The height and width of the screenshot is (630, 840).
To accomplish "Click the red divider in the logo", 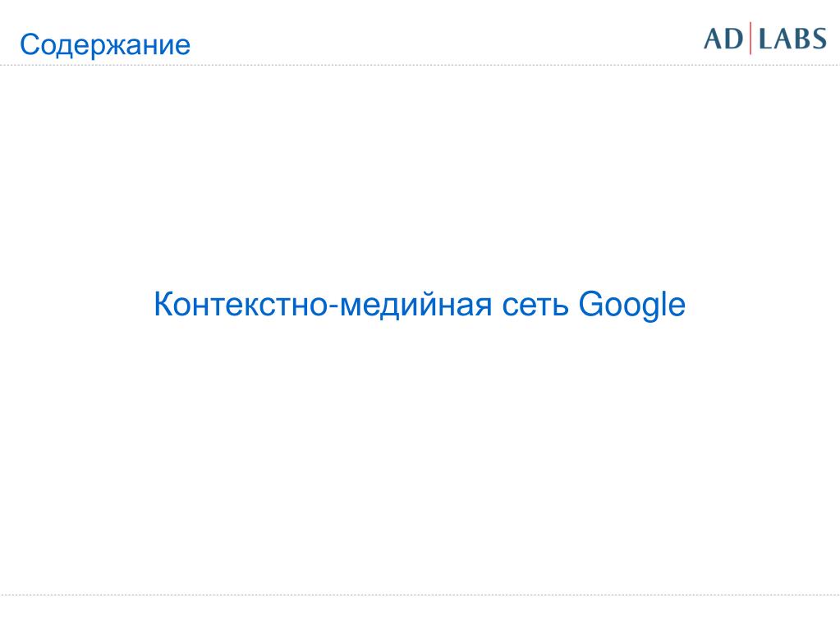I will 750,38.
